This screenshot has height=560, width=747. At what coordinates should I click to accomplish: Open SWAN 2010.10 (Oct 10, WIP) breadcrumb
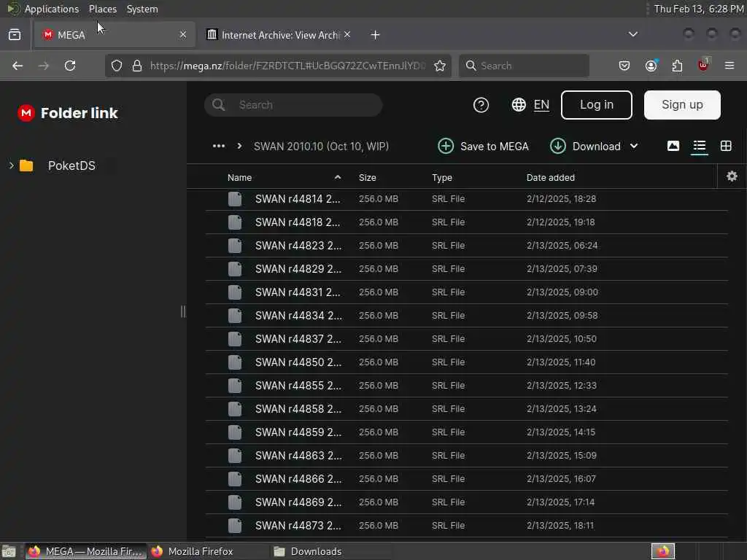coord(321,146)
